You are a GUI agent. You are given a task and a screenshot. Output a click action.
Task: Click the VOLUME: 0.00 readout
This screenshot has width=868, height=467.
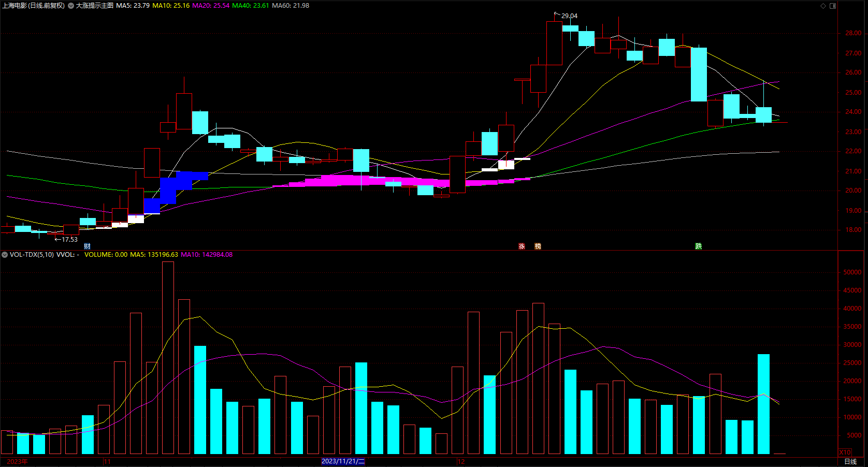106,255
